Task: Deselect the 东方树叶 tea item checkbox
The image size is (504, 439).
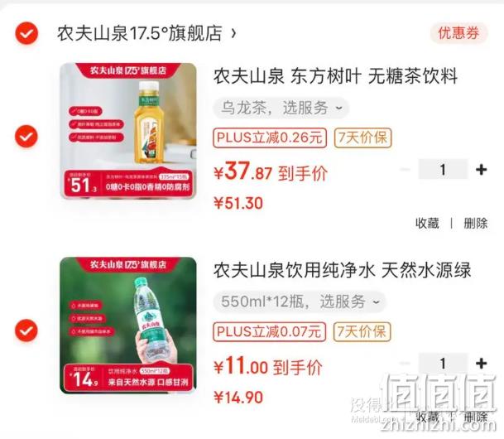Action: 26,137
